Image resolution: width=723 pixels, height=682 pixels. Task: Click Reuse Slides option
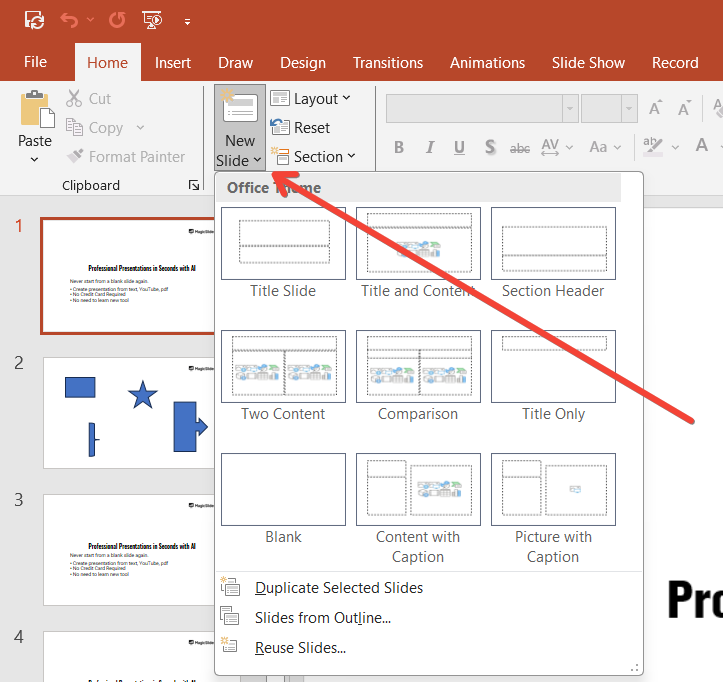pyautogui.click(x=300, y=648)
